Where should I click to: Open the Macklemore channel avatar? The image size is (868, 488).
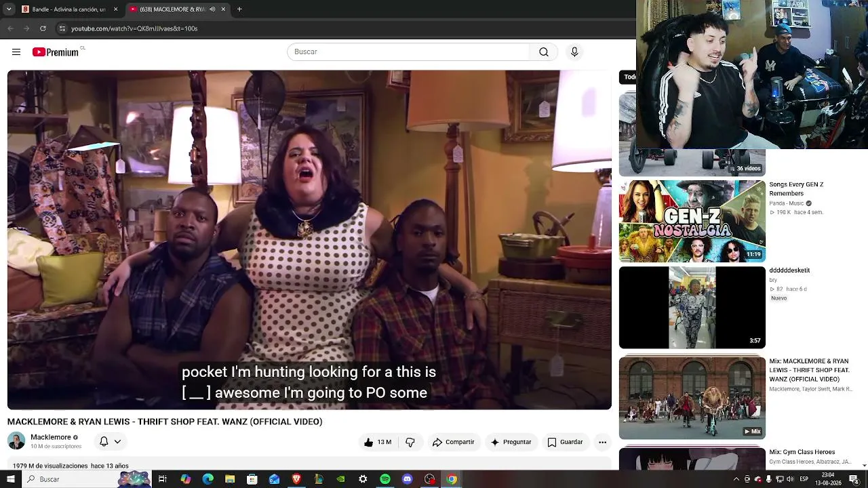(x=16, y=441)
